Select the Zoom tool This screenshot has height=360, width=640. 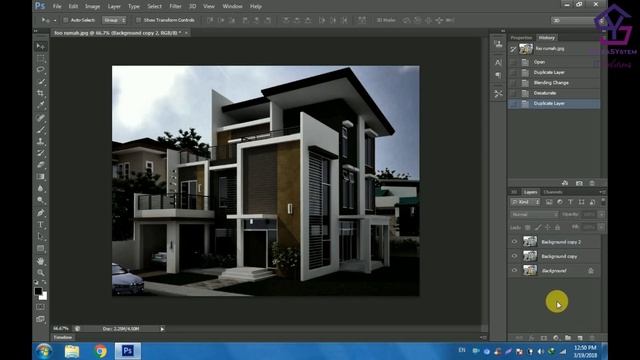point(40,273)
